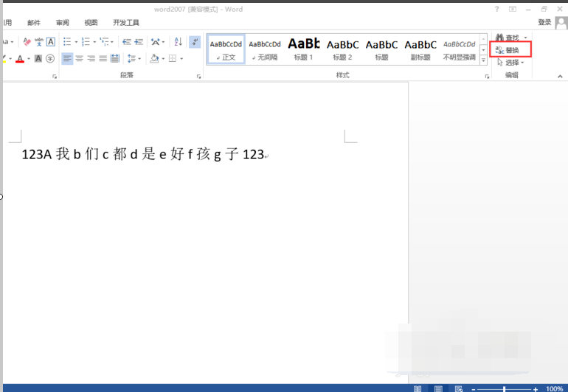Start a numbered list
Screen dimensions: 568x392
click(x=86, y=42)
